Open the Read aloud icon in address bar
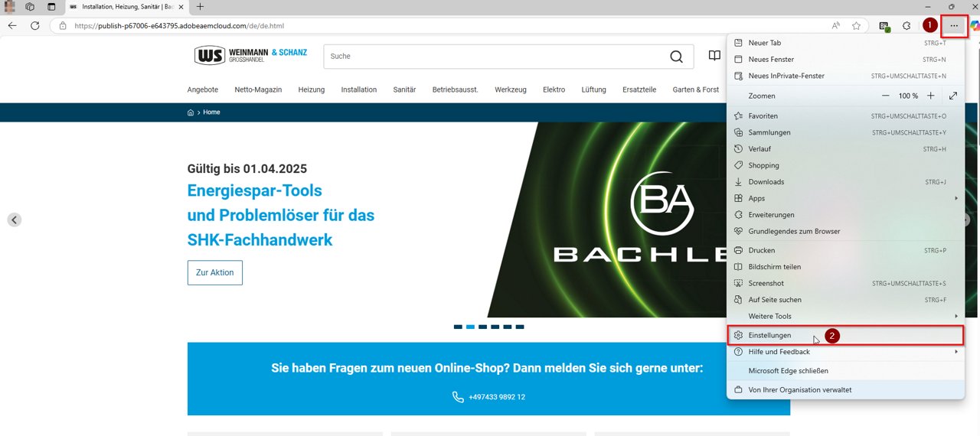980x436 pixels. pos(836,25)
